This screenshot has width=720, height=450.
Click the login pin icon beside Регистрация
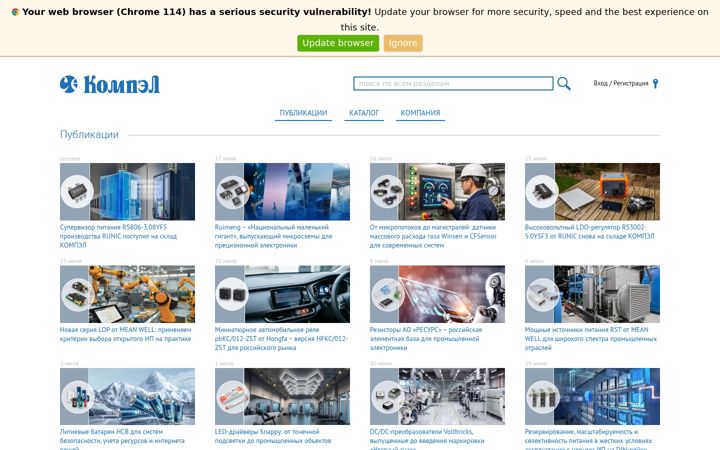(655, 84)
